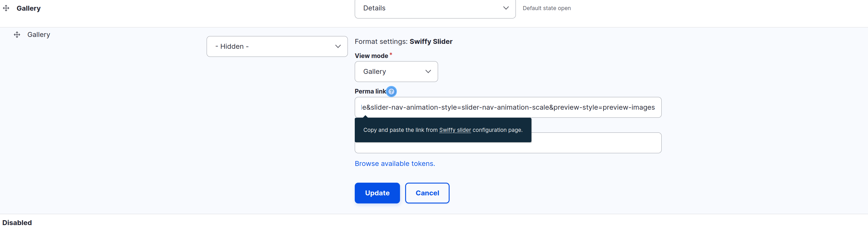Viewport: 868px width, 230px height.
Task: Select the bold Gallery group label
Action: 29,8
